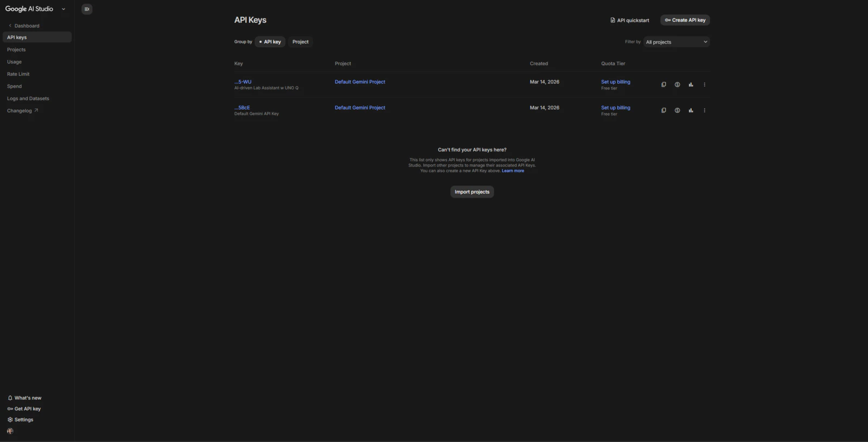Open the Usage page
Image resolution: width=868 pixels, height=442 pixels.
[15, 62]
